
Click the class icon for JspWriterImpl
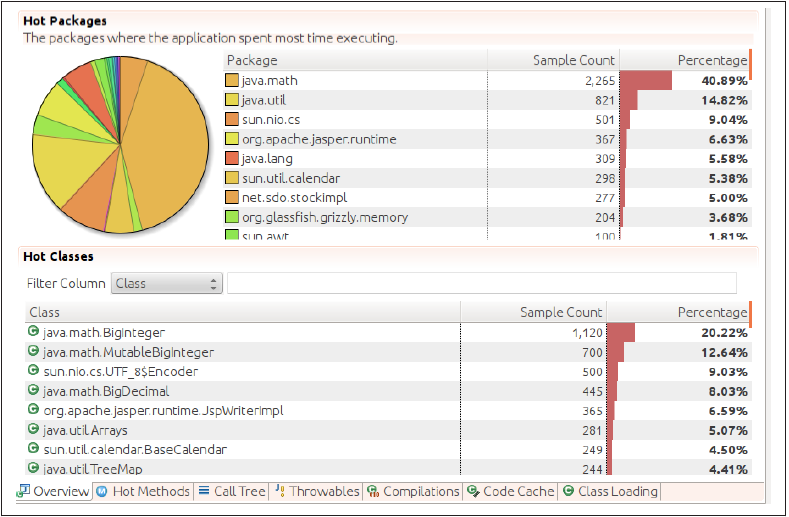point(33,409)
